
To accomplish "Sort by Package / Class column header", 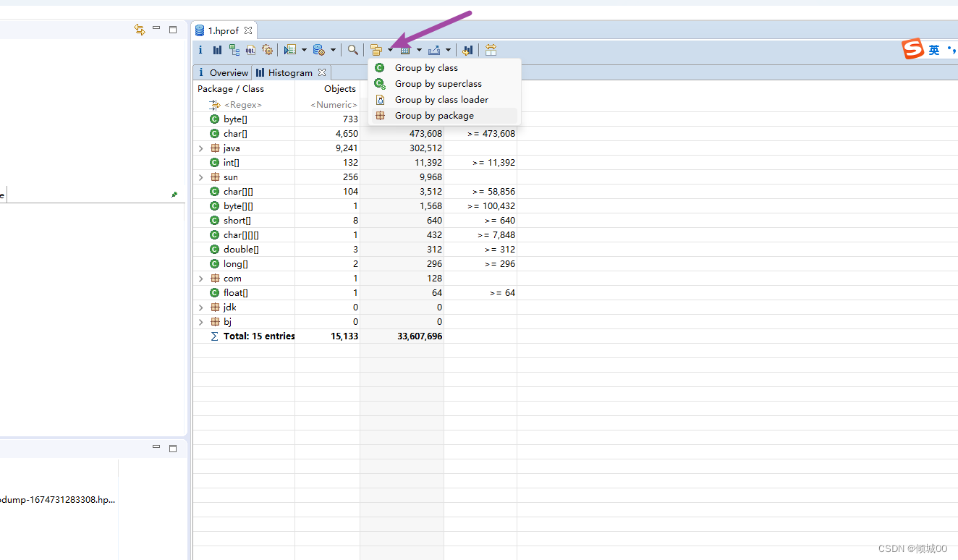I will click(244, 89).
